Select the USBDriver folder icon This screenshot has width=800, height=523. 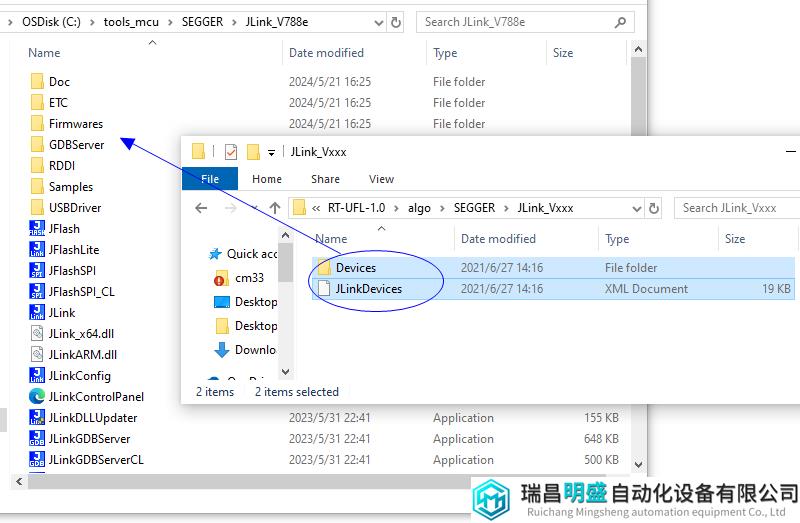click(x=37, y=207)
